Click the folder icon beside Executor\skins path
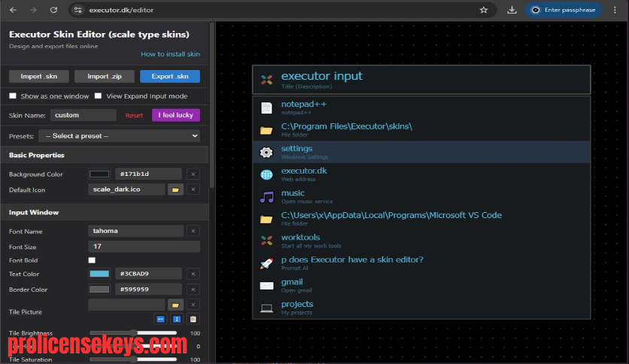 [x=266, y=130]
